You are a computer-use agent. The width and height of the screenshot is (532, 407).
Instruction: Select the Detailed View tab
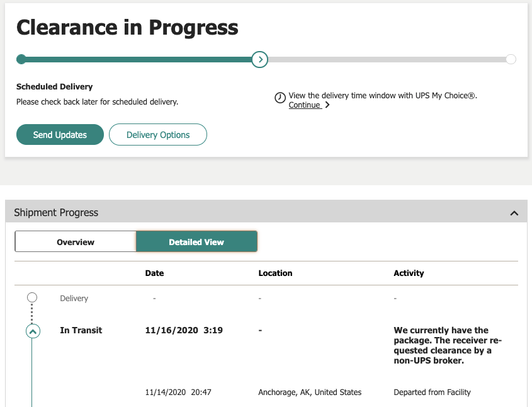(x=196, y=242)
